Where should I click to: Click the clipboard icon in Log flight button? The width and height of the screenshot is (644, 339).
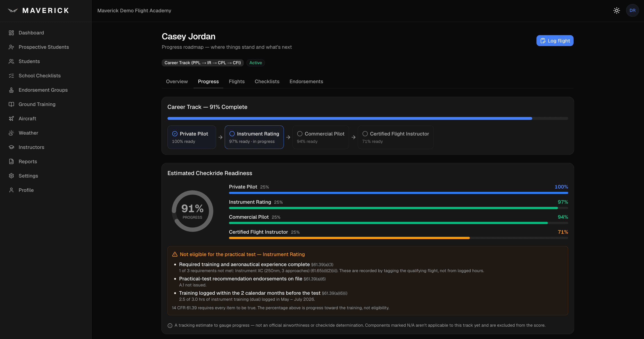point(543,41)
